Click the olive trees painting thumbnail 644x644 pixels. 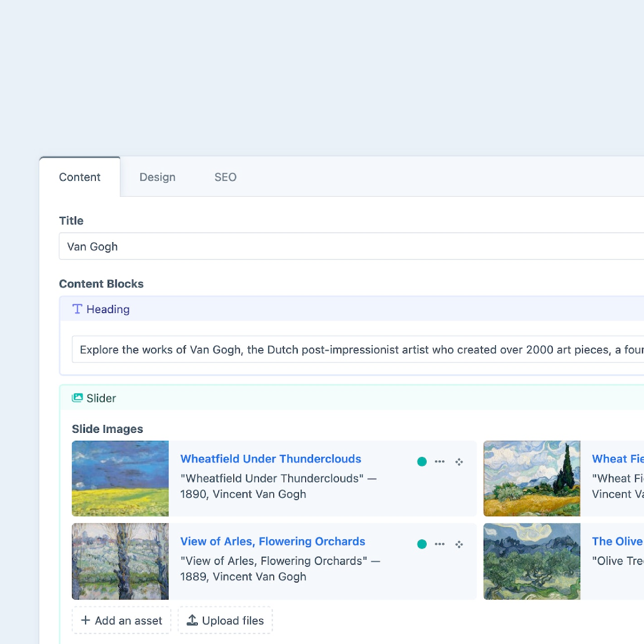point(532,561)
